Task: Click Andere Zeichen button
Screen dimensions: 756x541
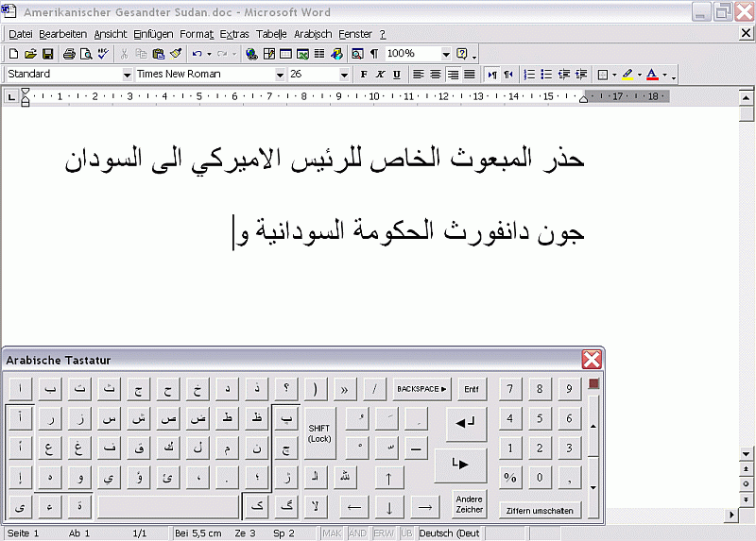Action: (469, 504)
